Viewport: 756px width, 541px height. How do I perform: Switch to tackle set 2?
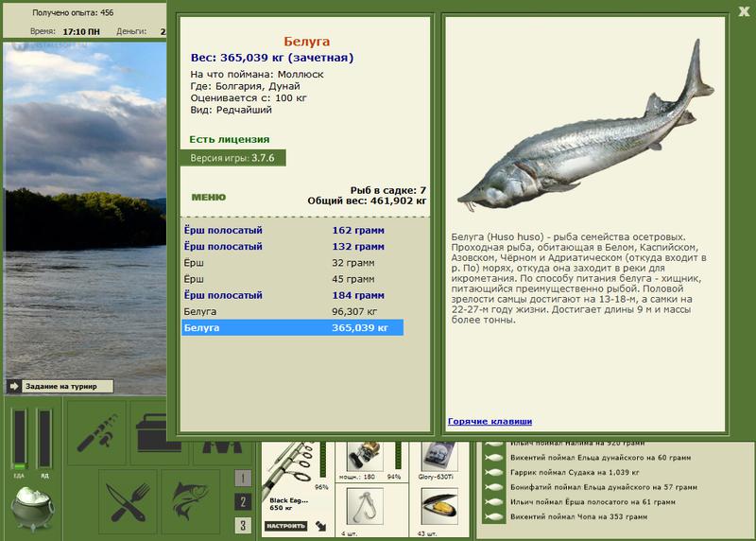tap(243, 502)
